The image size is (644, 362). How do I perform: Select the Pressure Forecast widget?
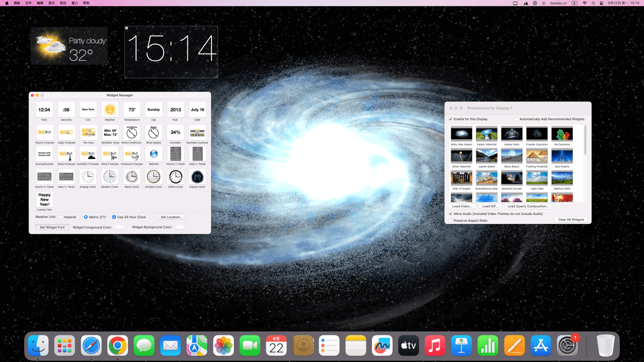tap(131, 155)
